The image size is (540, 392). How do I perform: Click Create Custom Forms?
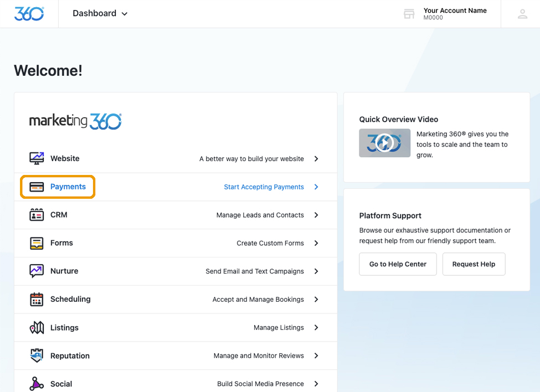point(270,243)
